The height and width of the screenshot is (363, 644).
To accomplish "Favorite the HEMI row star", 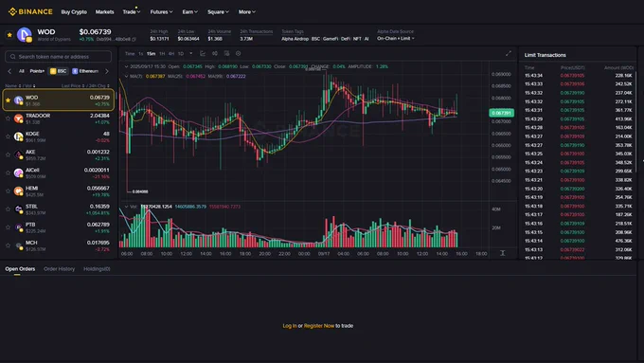I will 8,191.
